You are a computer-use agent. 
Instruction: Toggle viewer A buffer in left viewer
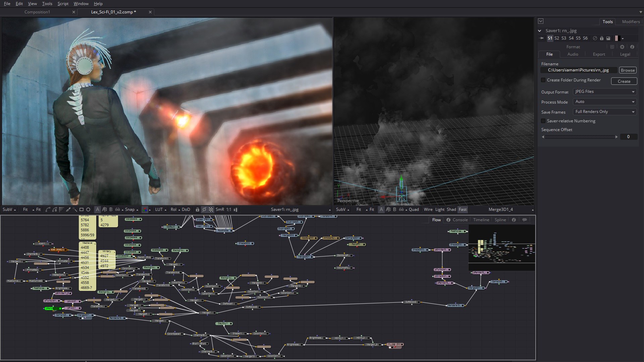point(98,209)
